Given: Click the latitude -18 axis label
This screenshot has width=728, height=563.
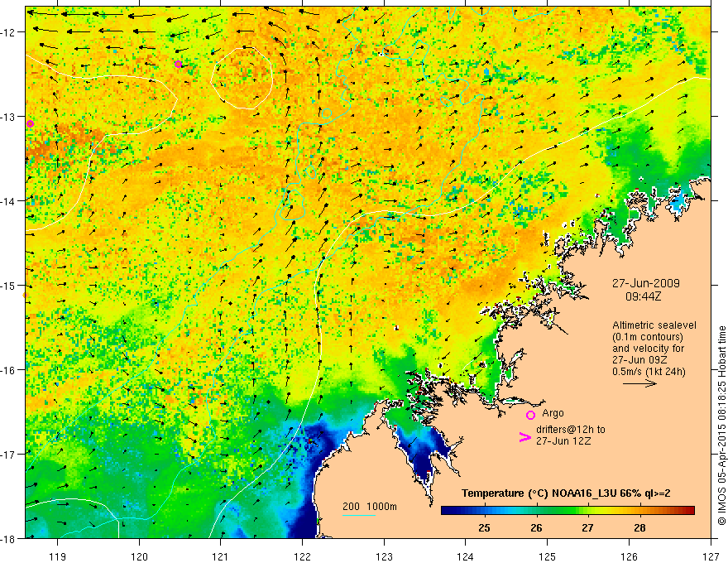Looking at the screenshot, I should click(9, 538).
